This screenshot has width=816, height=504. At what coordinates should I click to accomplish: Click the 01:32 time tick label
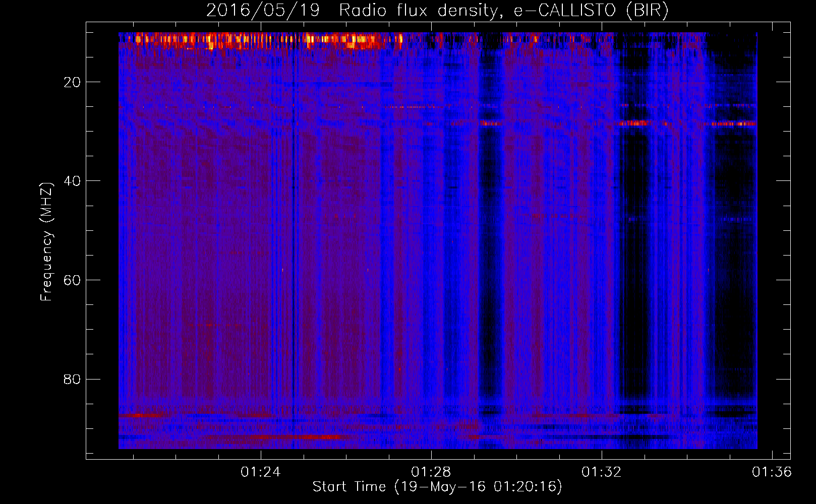601,472
